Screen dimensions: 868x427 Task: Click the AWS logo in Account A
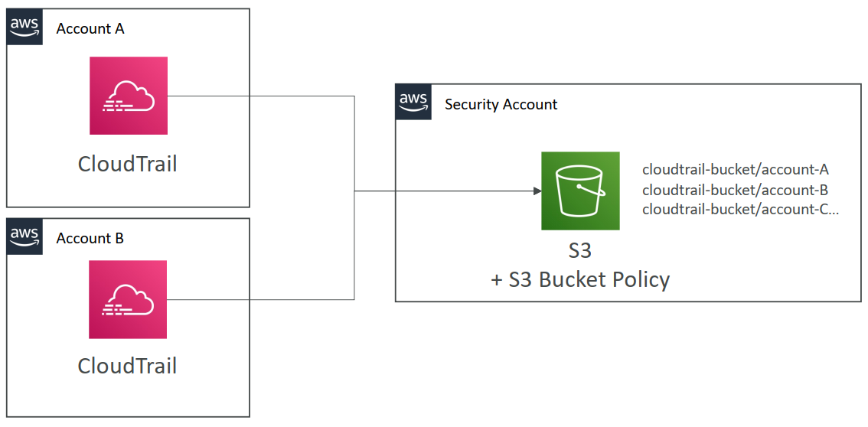tap(24, 27)
